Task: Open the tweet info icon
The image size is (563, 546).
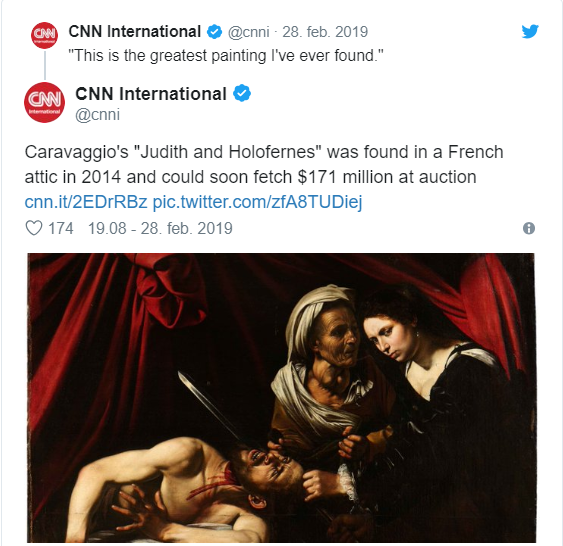Action: coord(529,228)
